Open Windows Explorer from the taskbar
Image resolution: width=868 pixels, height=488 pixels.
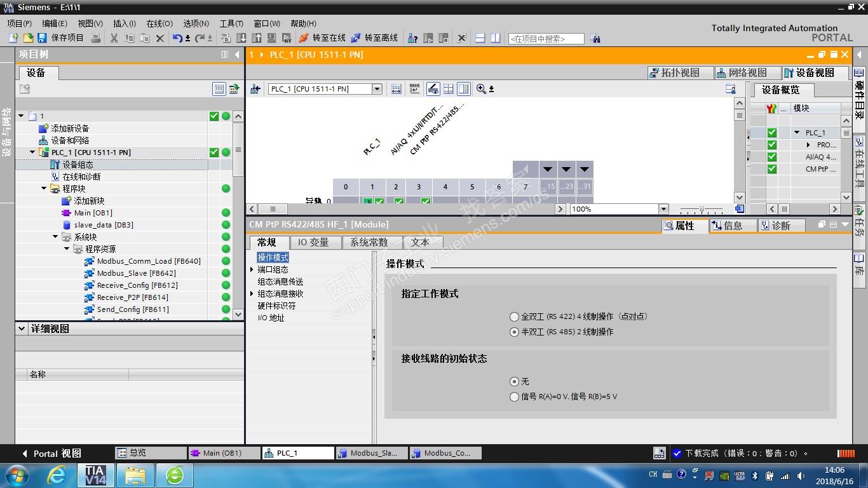[135, 475]
